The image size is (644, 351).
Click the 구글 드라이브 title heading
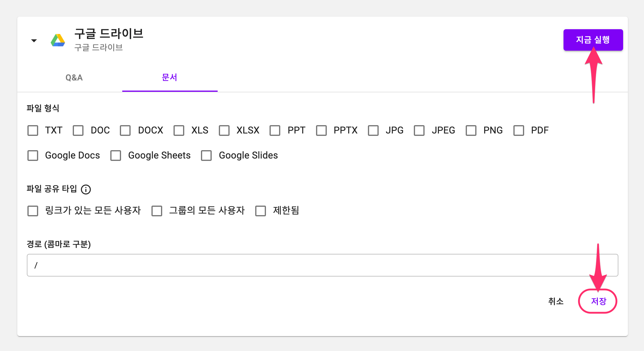[x=109, y=33]
